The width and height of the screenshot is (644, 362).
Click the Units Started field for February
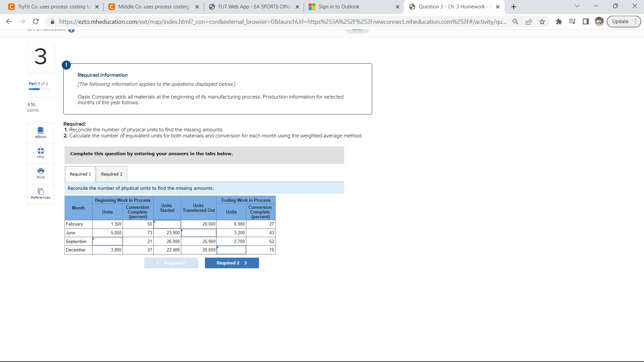(167, 224)
